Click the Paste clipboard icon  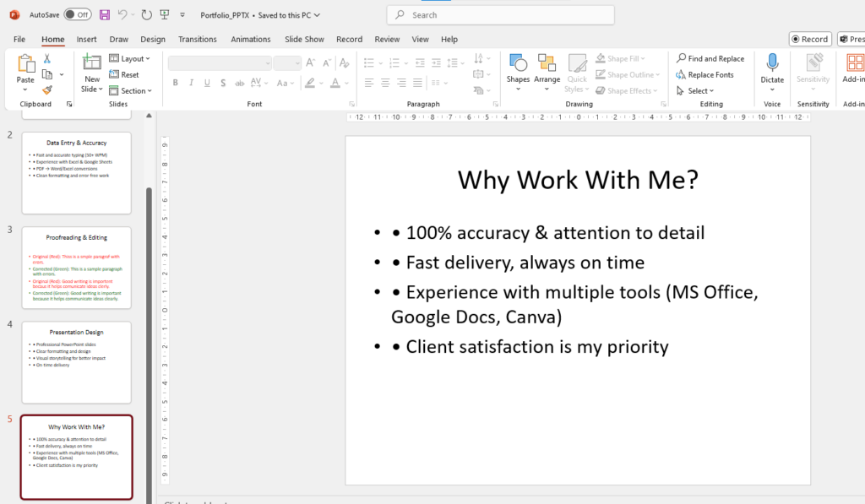[x=25, y=64]
